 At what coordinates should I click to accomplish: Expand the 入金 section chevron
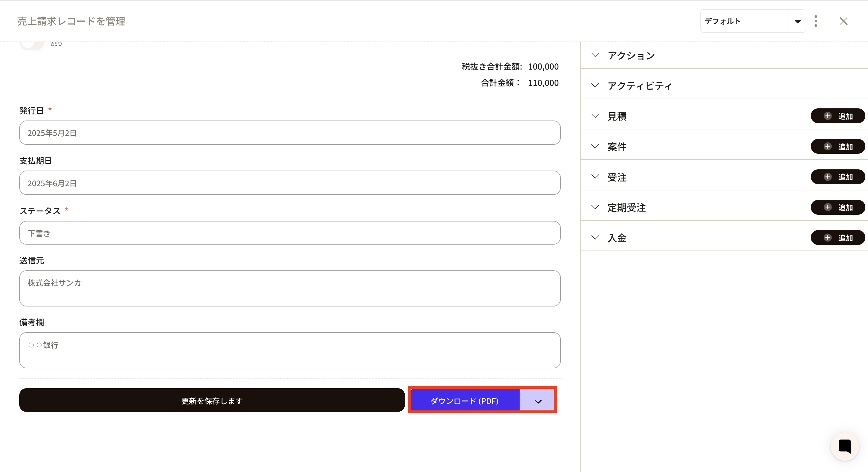[x=595, y=238]
